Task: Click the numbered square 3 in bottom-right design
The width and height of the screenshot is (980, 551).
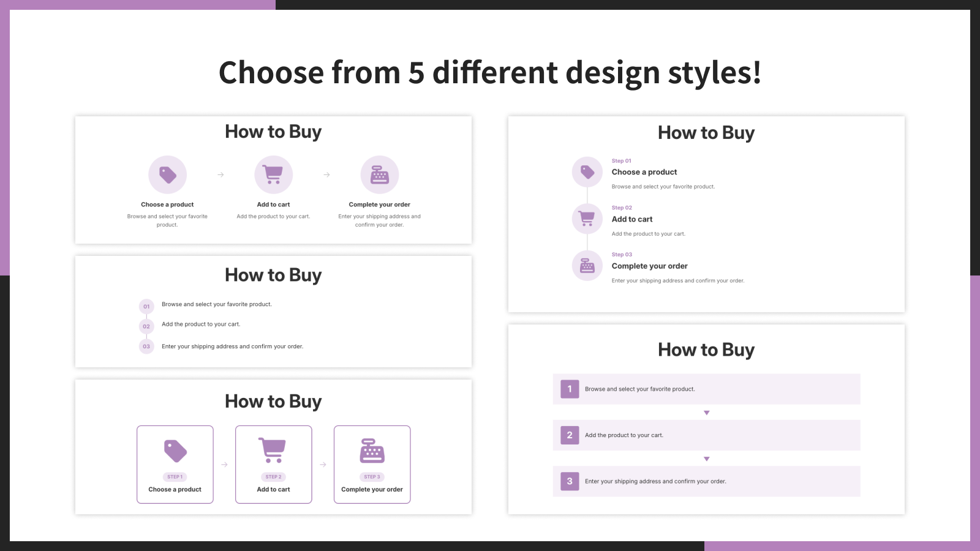Action: pos(569,481)
